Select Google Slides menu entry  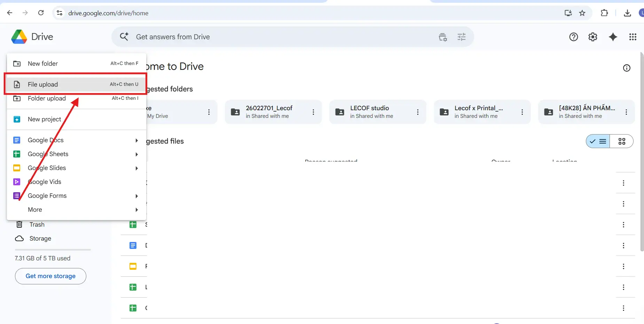pos(77,168)
